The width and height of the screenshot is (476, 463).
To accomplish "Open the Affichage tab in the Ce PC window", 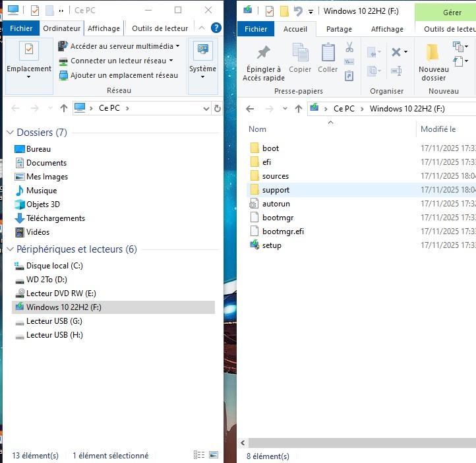I will pos(104,28).
